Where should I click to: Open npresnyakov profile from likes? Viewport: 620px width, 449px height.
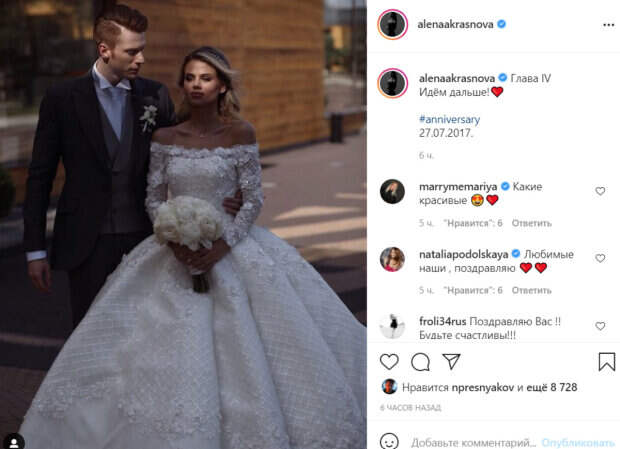483,387
